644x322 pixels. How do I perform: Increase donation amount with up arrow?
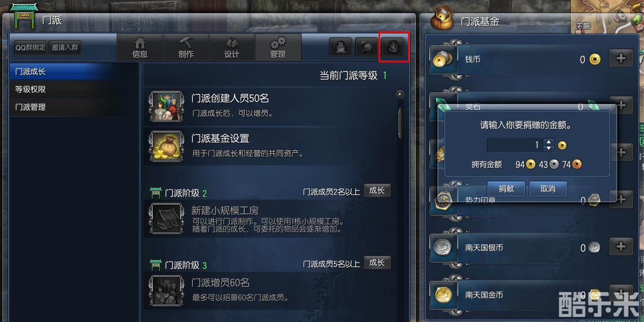[549, 142]
